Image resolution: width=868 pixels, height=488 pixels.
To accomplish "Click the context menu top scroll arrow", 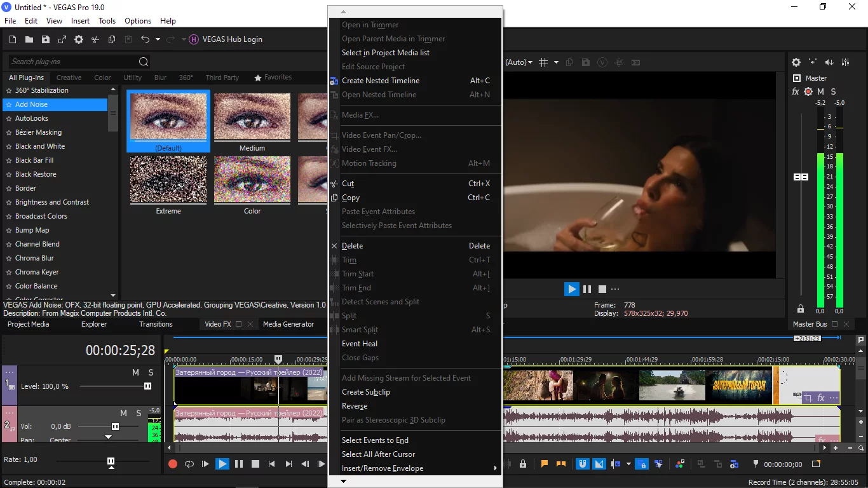I will pyautogui.click(x=344, y=12).
